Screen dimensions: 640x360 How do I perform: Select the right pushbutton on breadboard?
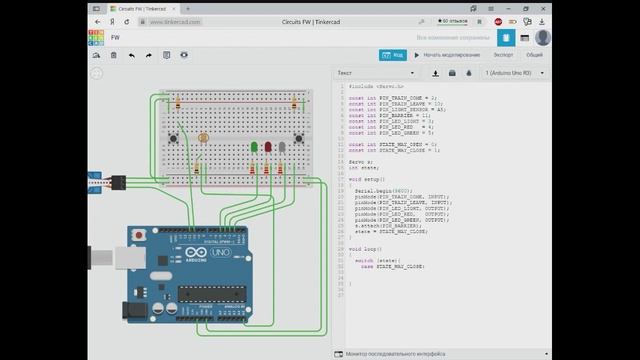[299, 139]
